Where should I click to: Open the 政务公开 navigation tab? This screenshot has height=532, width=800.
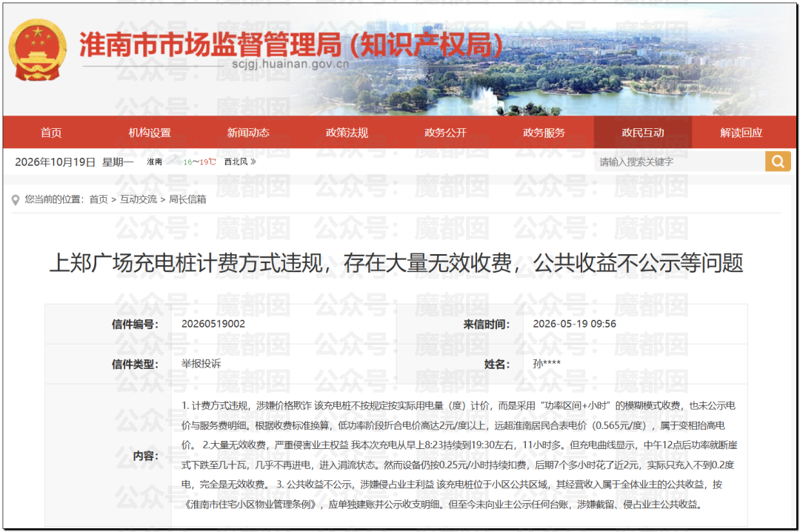tap(445, 132)
